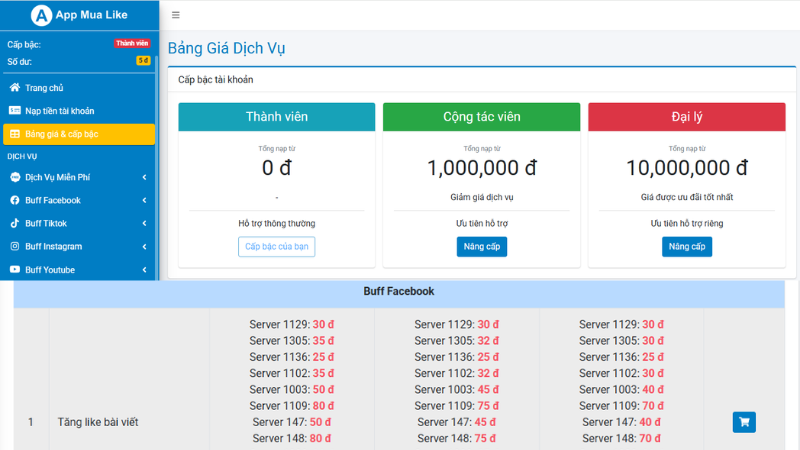
Task: Click the Trang chủ home icon
Action: pos(15,88)
